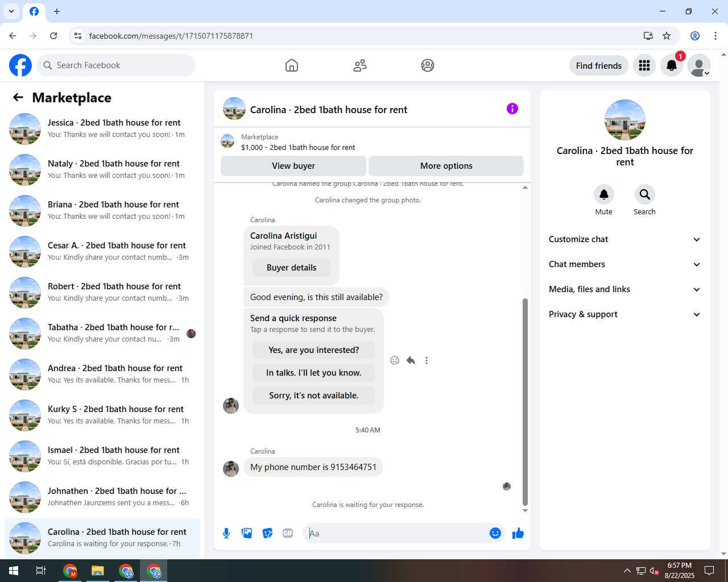Open Tabatha 2bed 1bath conversation
728x582 pixels.
102,333
